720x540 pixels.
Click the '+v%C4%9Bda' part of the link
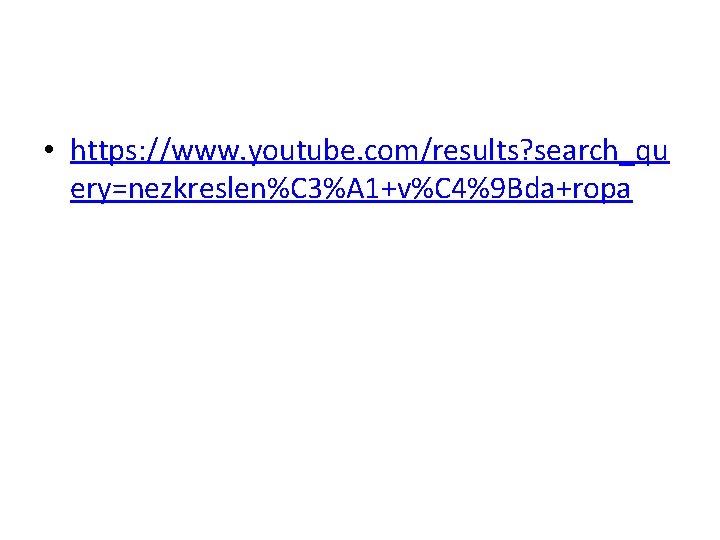tap(467, 189)
